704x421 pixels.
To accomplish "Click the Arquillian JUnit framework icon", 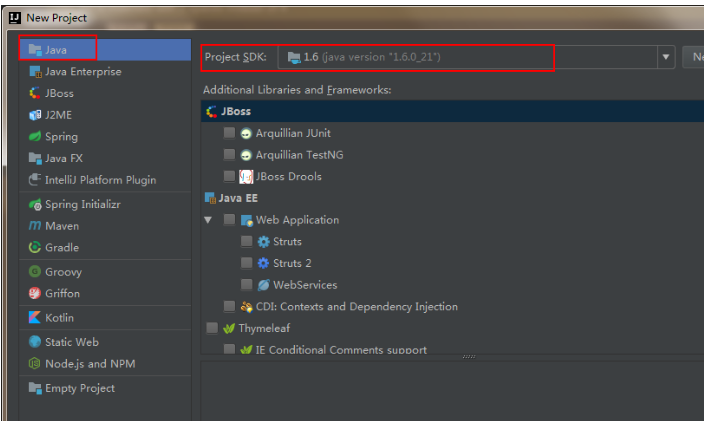I will pos(246,133).
